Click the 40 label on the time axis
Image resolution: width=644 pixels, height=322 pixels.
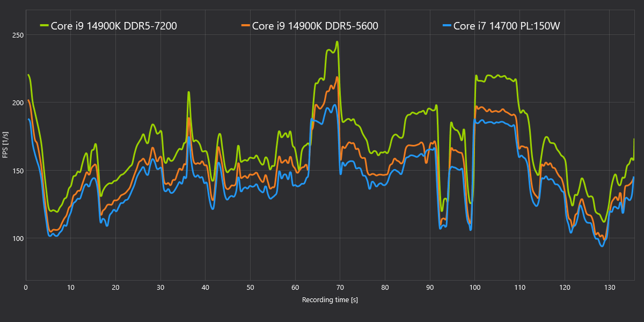click(206, 288)
